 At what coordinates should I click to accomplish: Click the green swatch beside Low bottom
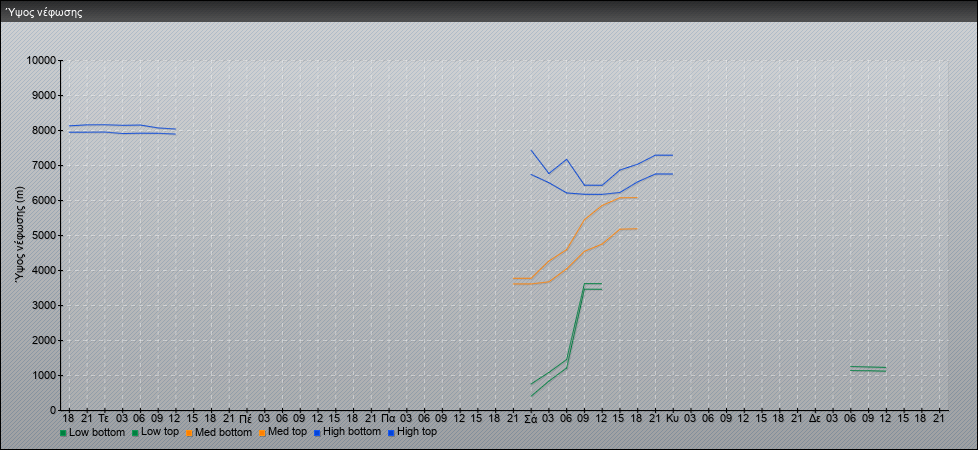63,433
